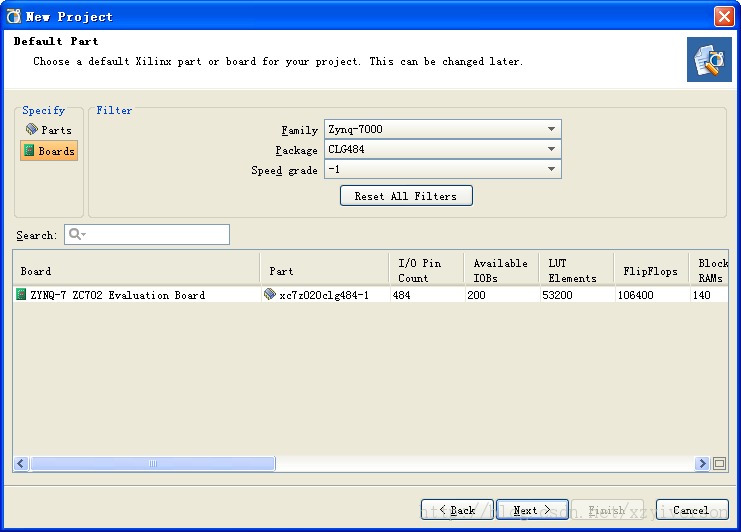Select ZYNQ-7 ZC702 Evaluation Board row
Screen dimensions: 741x532
(x=117, y=295)
